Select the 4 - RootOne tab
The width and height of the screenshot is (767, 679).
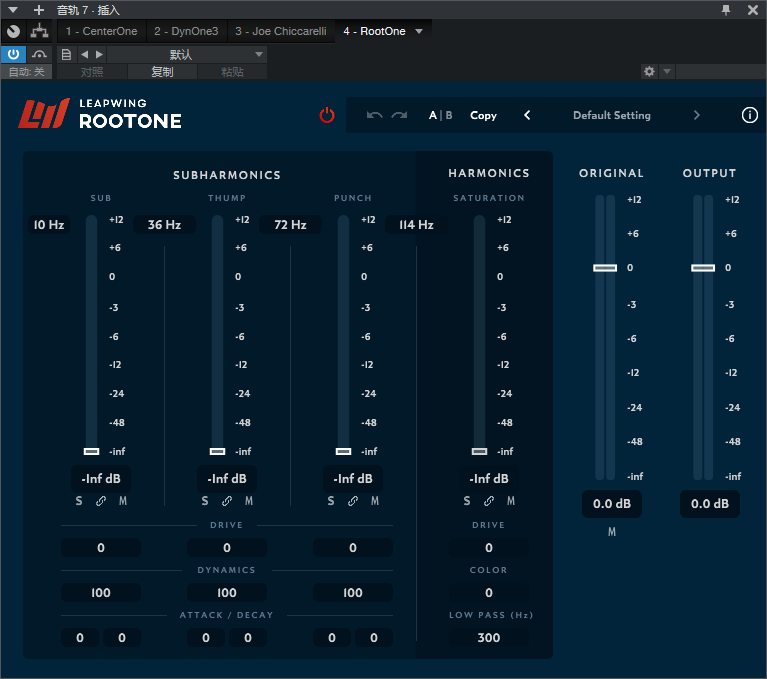[374, 31]
